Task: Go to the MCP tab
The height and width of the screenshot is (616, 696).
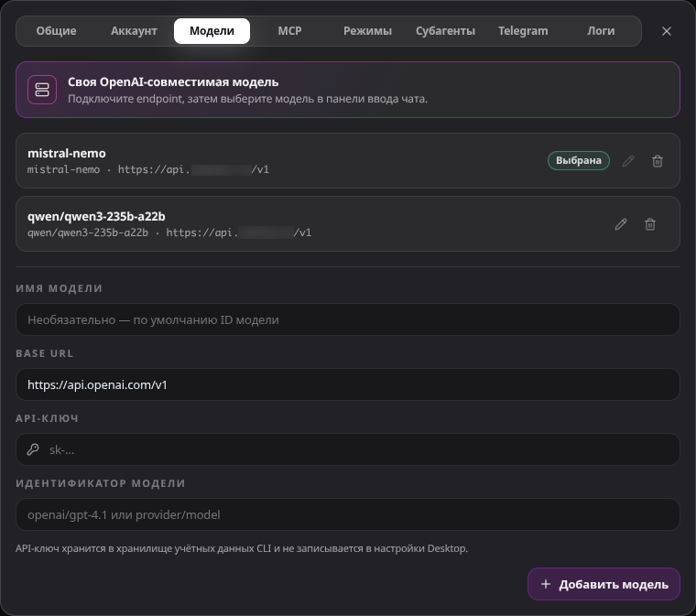Action: click(x=290, y=31)
